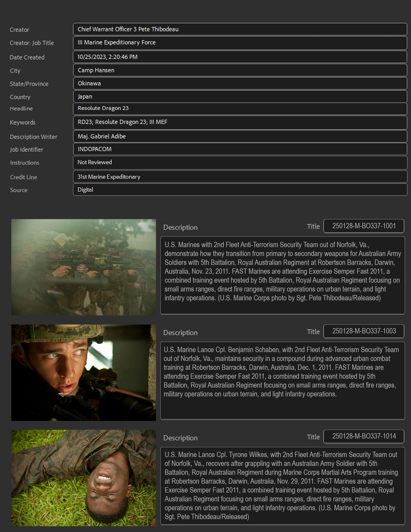The width and height of the screenshot is (411, 532).
Task: Click the State/Province field showing Okinawa
Action: (x=240, y=83)
